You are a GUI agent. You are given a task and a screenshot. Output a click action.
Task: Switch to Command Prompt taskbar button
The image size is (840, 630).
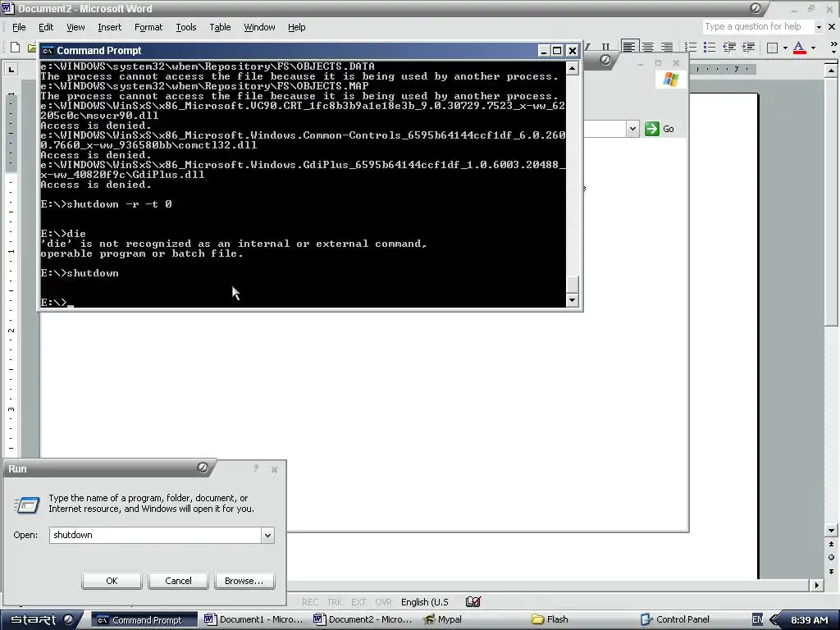144,620
